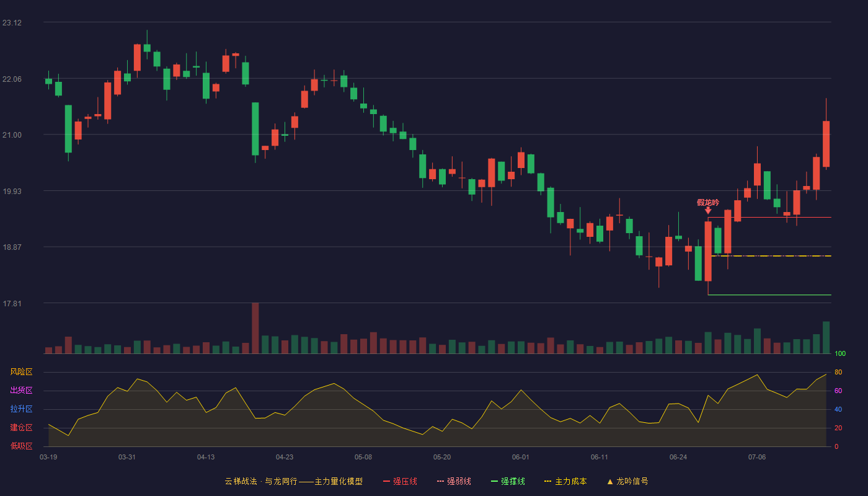Click the 22.06 price axis label
Viewport: 868px width, 496px height.
12,79
